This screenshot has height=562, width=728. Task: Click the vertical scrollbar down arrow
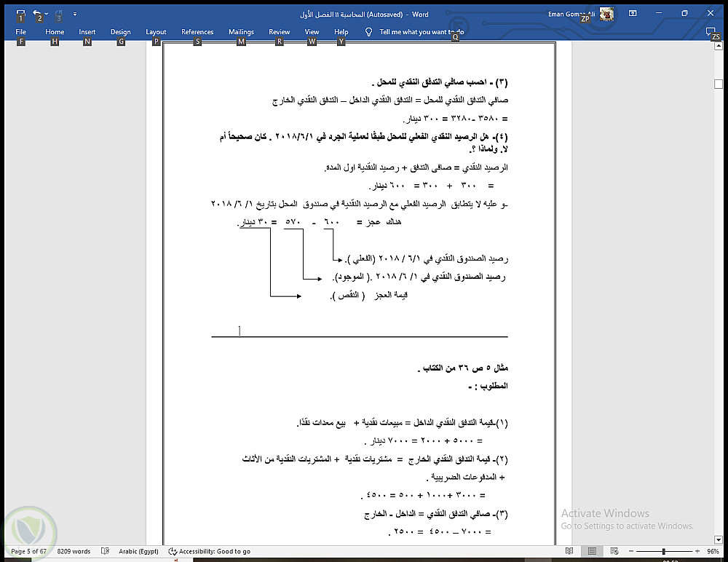pos(719,539)
